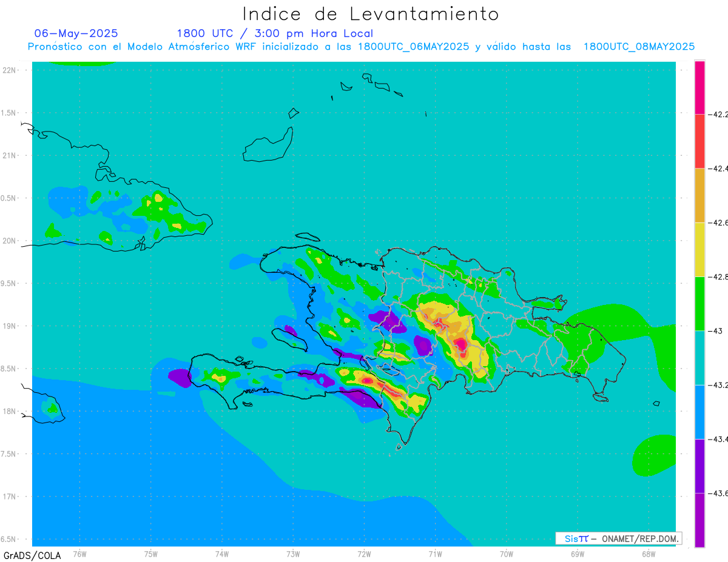Click the 76W longitude label

[x=79, y=554]
